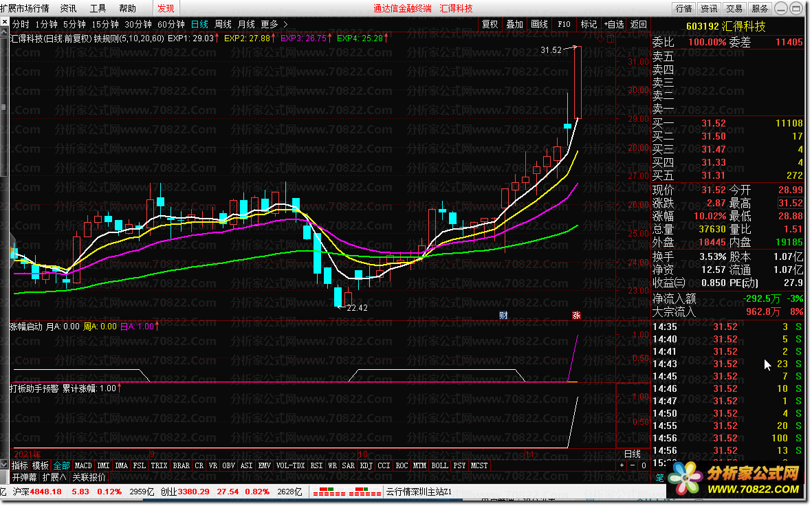This screenshot has height=506, width=812.
Task: Click the square icon above the price axis
Action: [611, 38]
